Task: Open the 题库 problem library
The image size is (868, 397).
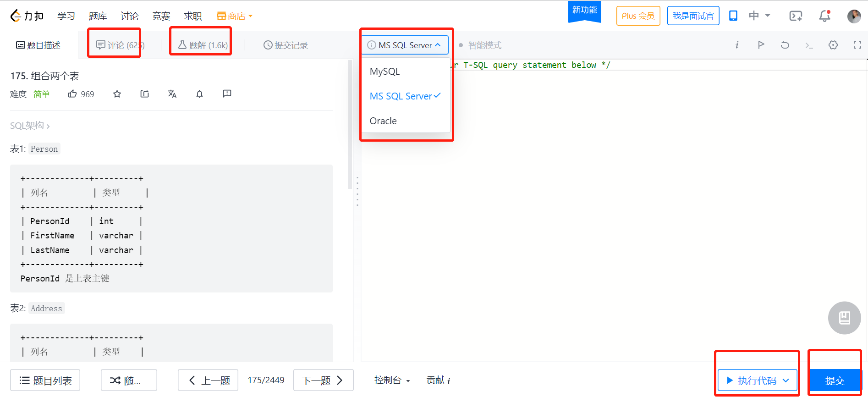Action: click(98, 16)
